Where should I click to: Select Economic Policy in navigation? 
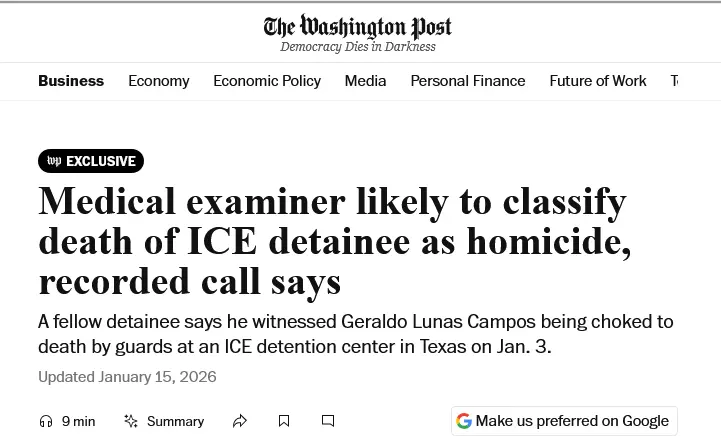click(x=267, y=81)
